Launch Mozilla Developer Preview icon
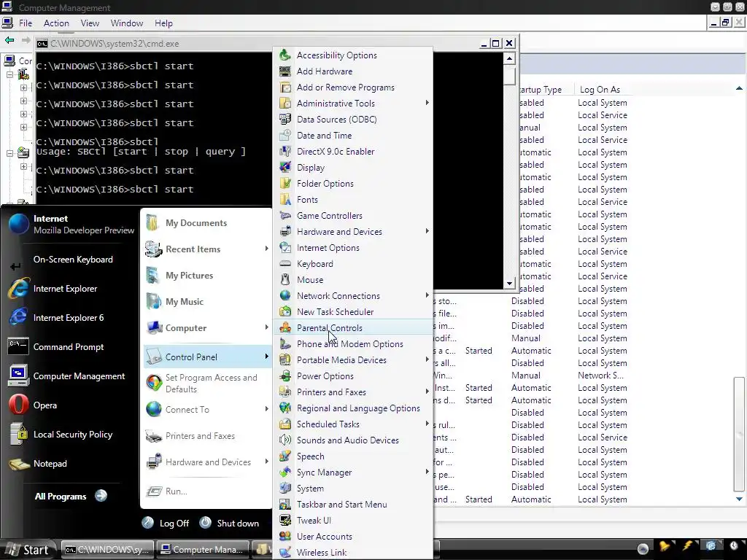Viewport: 747px width, 560px height. (x=18, y=225)
